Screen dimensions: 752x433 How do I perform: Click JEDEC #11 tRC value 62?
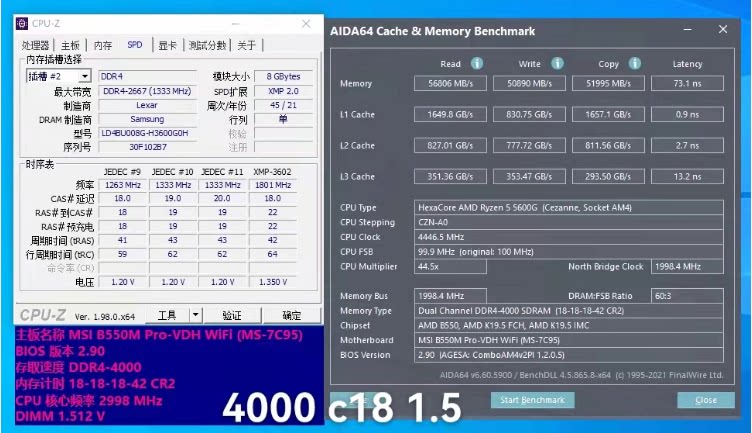point(223,254)
